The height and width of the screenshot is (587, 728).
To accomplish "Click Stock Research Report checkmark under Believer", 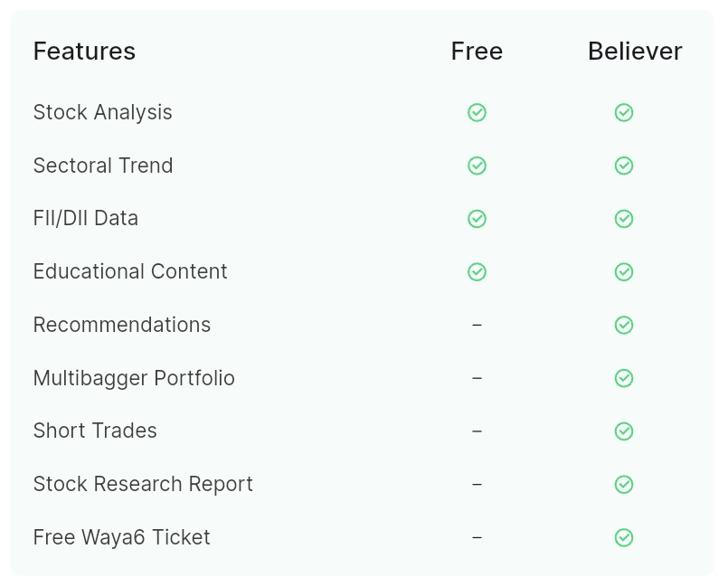I will click(623, 485).
